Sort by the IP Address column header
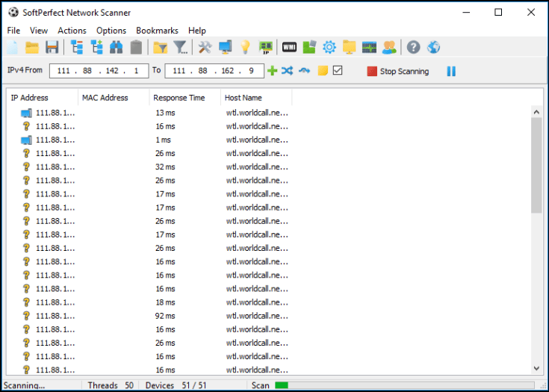This screenshot has height=392, width=549. coord(43,98)
